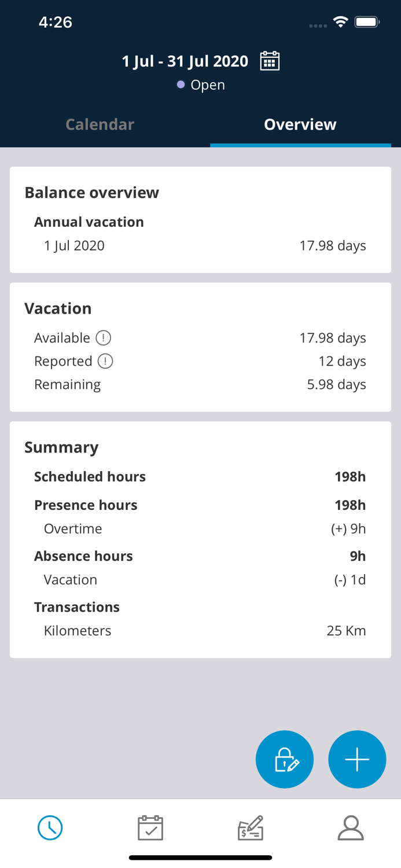
Task: Open the profile person icon
Action: (351, 827)
